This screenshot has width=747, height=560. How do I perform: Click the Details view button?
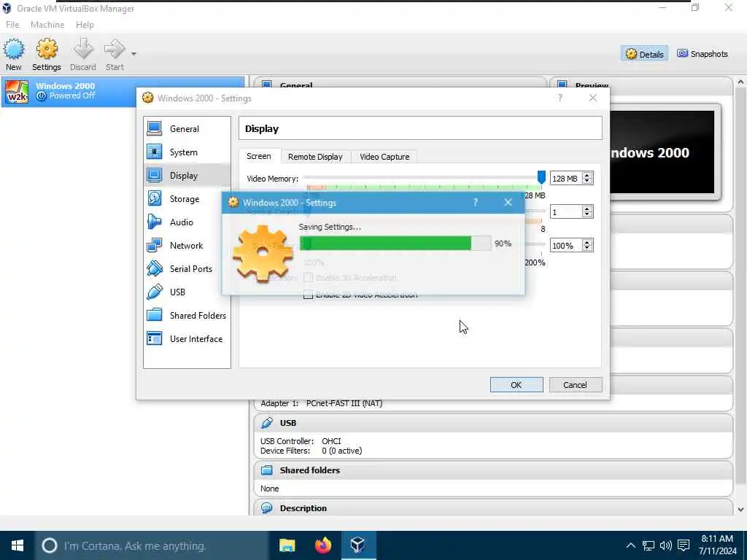(645, 54)
